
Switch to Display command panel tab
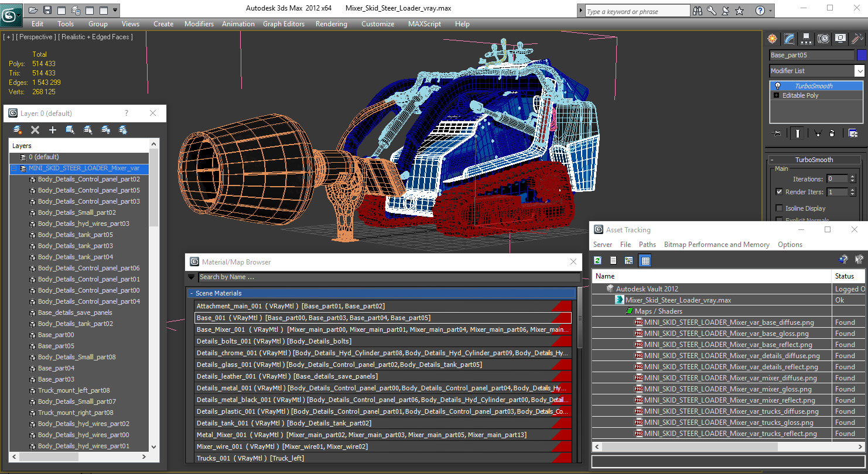pyautogui.click(x=840, y=39)
